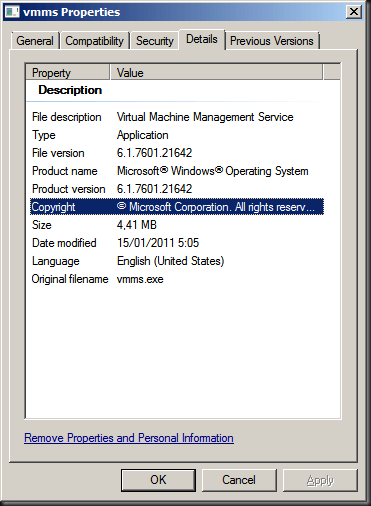This screenshot has width=371, height=506.
Task: Click the Property column header
Action: [68, 72]
